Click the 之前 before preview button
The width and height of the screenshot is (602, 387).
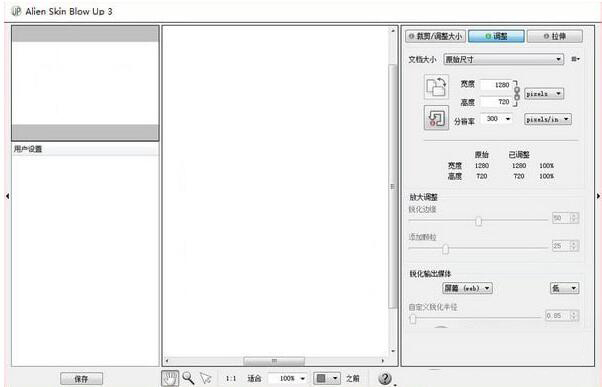[x=353, y=379]
